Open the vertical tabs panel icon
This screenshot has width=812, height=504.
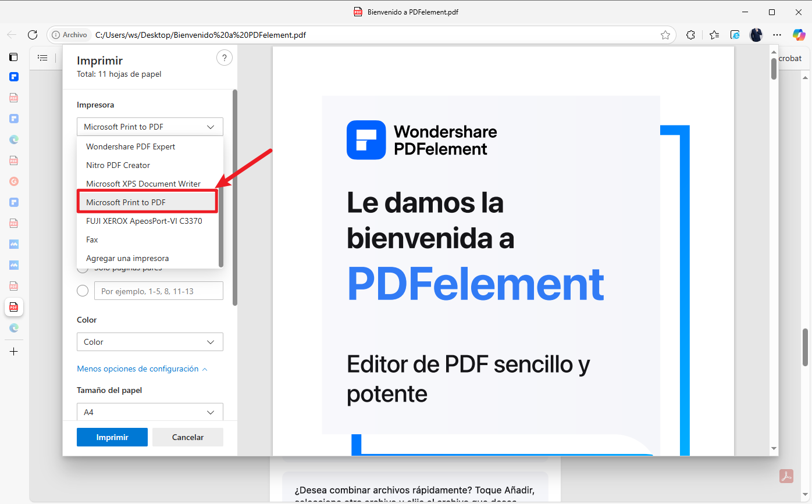coord(13,57)
